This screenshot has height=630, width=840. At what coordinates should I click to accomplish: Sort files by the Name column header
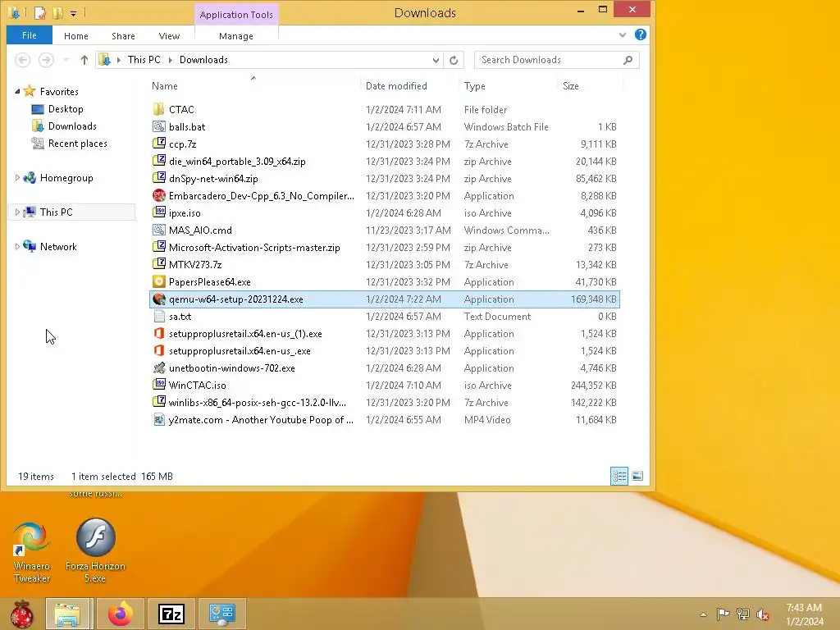[x=253, y=85]
